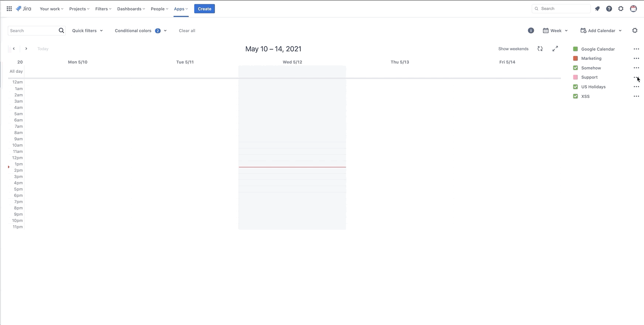Viewport: 644px width, 325px height.
Task: Click the Show weekends link
Action: 513,49
